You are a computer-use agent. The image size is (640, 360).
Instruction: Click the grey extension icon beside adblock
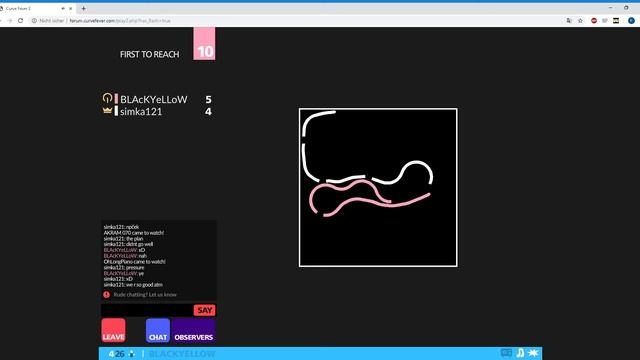605,20
